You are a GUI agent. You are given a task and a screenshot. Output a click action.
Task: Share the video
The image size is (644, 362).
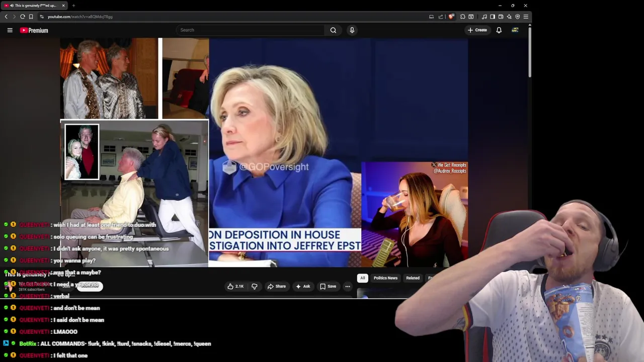pyautogui.click(x=276, y=287)
